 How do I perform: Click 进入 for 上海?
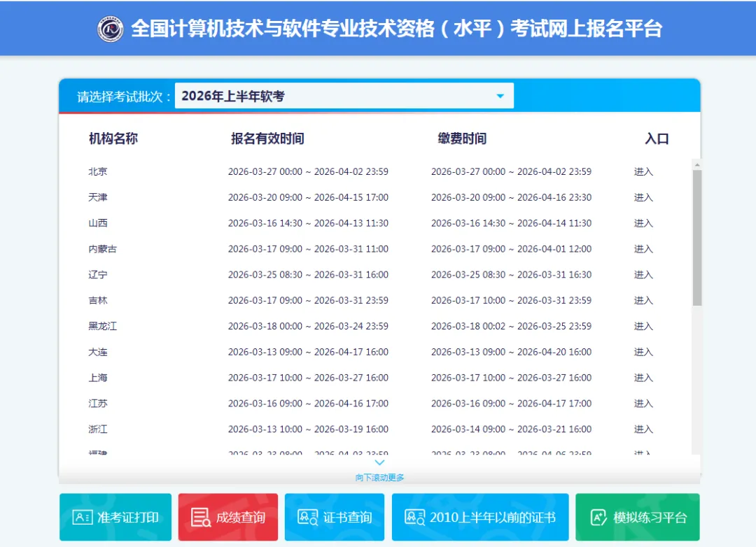click(x=643, y=378)
